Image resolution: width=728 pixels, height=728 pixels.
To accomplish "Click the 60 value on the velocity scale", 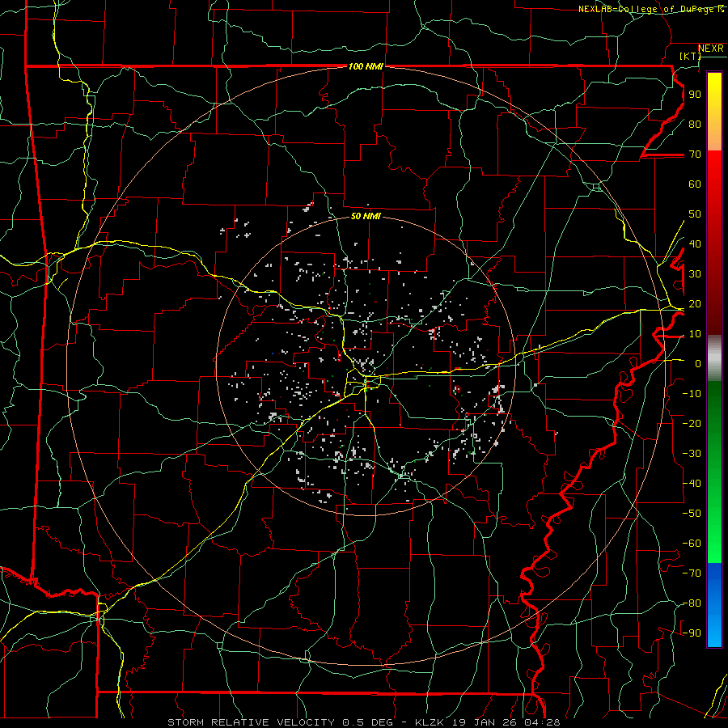I will point(695,184).
